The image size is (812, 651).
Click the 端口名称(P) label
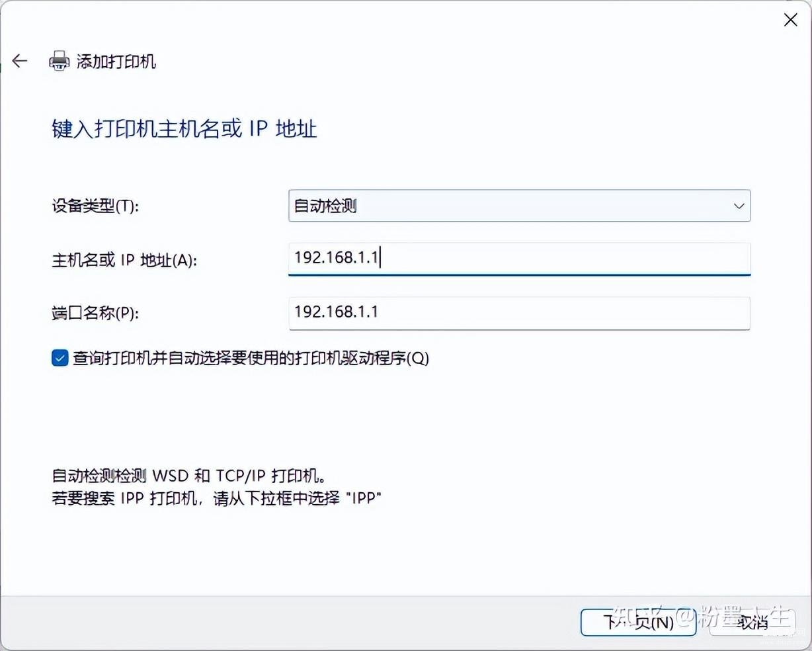tap(95, 313)
